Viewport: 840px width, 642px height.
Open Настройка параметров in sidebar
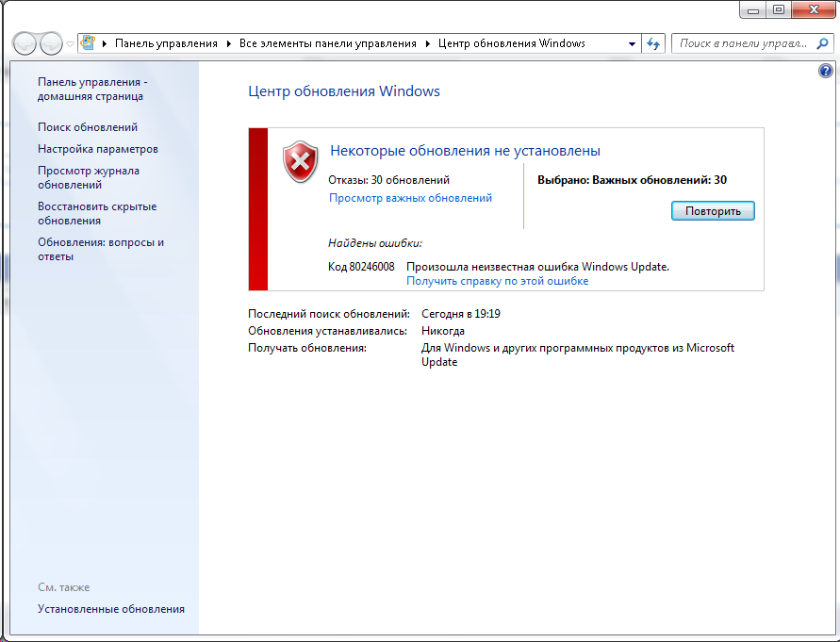[97, 149]
